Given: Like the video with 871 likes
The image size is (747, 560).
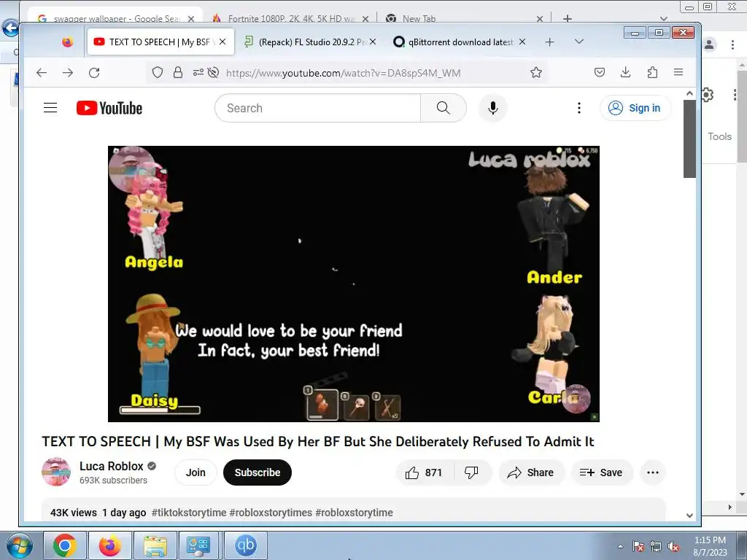Looking at the screenshot, I should click(424, 472).
